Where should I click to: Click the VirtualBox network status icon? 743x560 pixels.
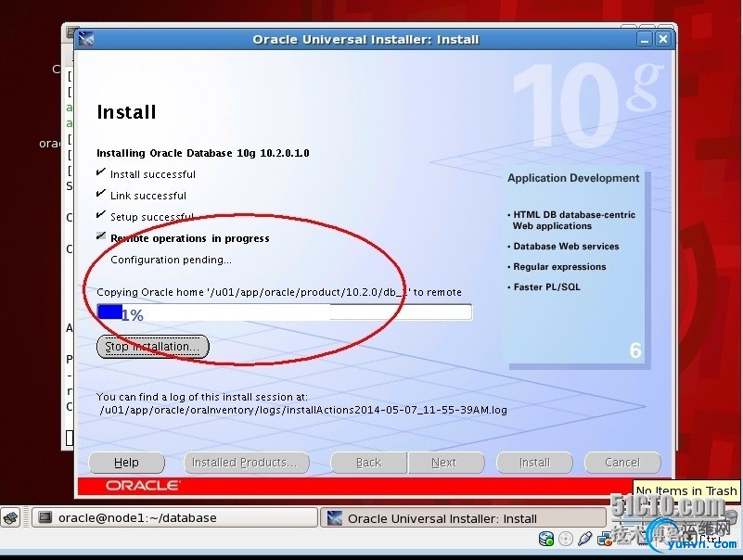(x=604, y=539)
